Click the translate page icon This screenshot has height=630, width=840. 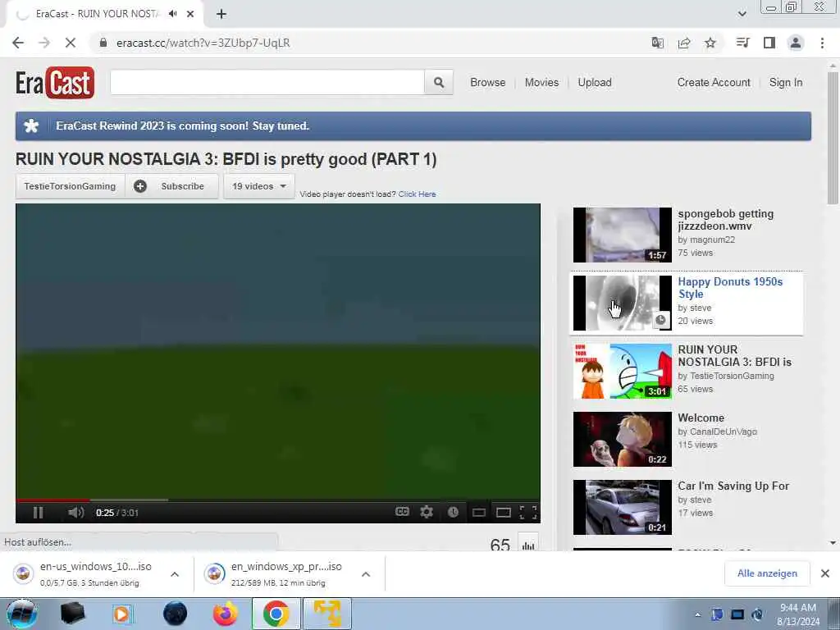[x=657, y=43]
